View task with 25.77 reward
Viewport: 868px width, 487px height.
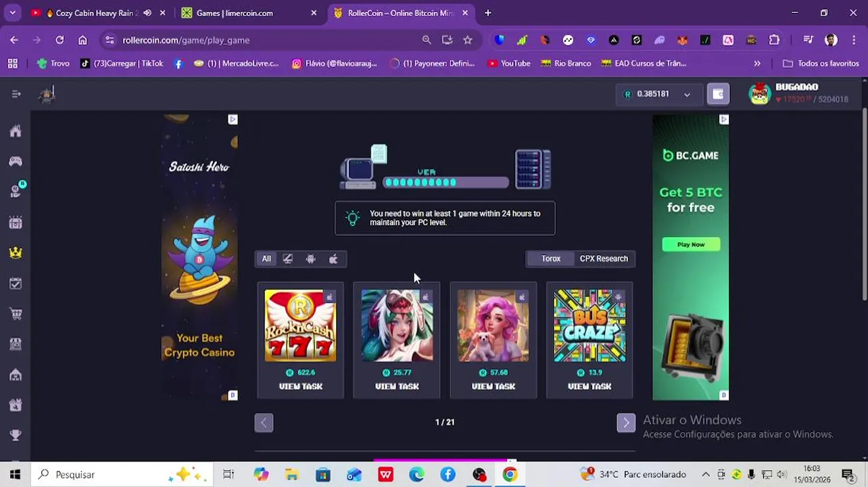(397, 386)
